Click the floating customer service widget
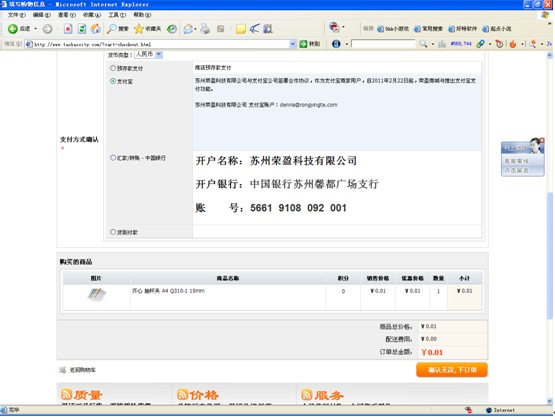This screenshot has width=555, height=417. click(522, 158)
